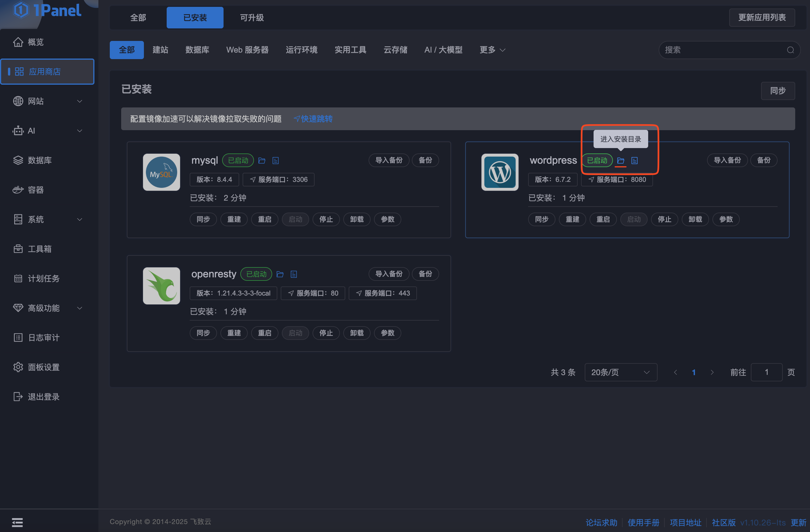The height and width of the screenshot is (532, 810).
Task: Click 更新应用列表 button
Action: (x=762, y=17)
